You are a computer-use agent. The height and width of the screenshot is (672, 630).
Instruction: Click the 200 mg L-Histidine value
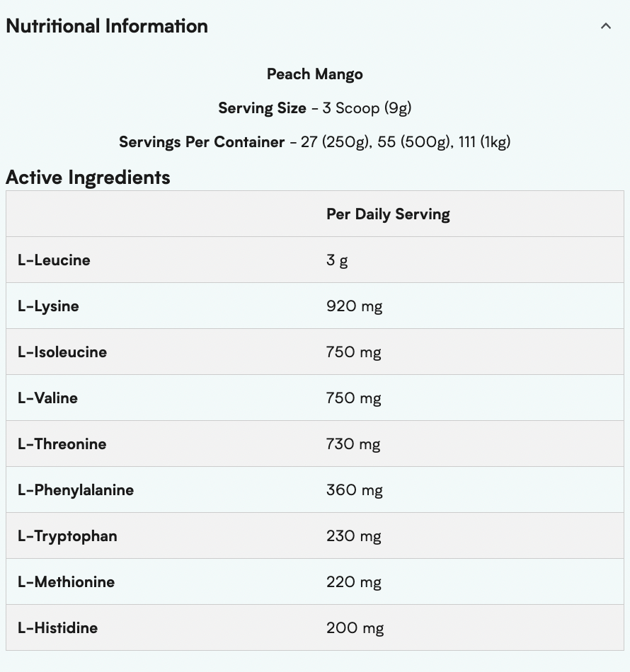click(x=355, y=627)
